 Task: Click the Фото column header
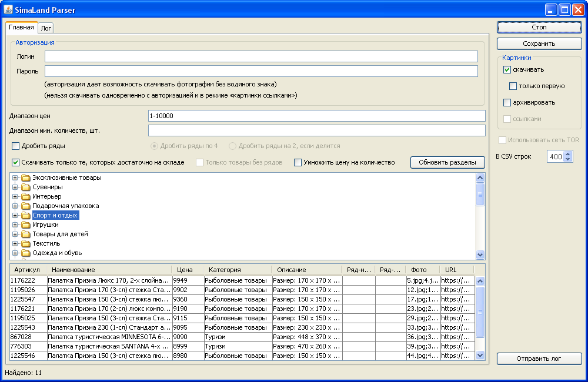pyautogui.click(x=423, y=270)
